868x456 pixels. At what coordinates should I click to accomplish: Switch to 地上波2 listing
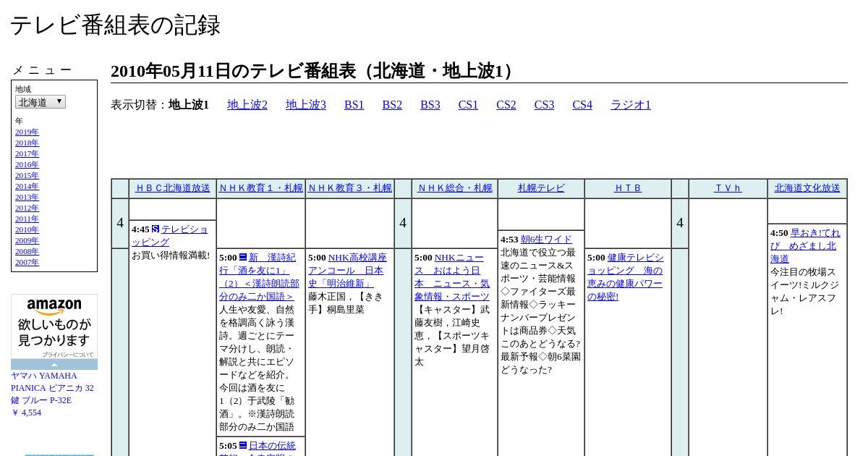pos(247,105)
